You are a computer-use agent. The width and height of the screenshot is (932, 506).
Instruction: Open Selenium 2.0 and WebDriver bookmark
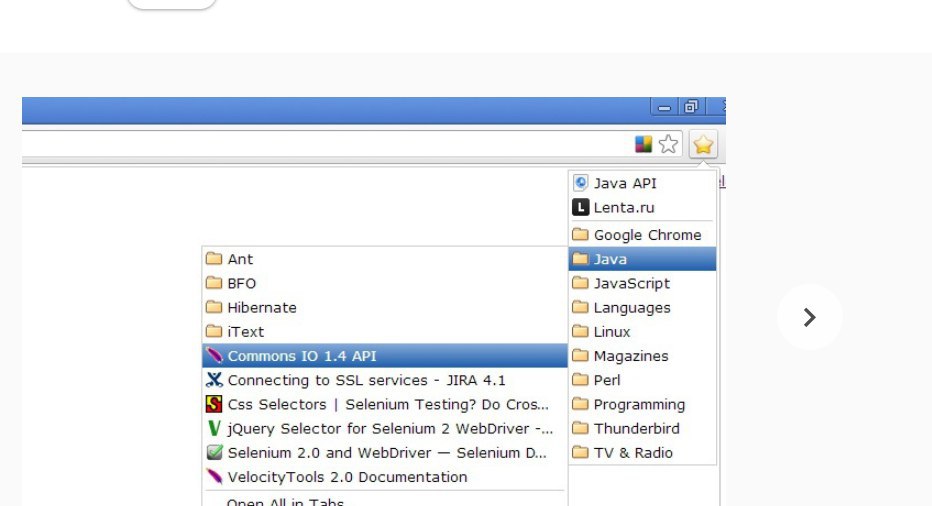click(x=385, y=453)
